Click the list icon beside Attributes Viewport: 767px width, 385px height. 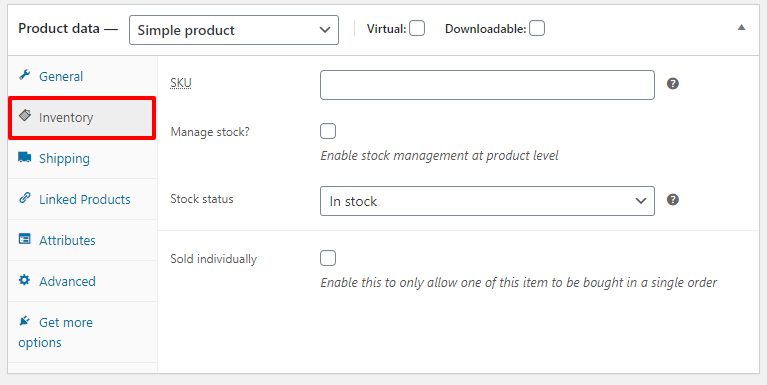tap(24, 239)
